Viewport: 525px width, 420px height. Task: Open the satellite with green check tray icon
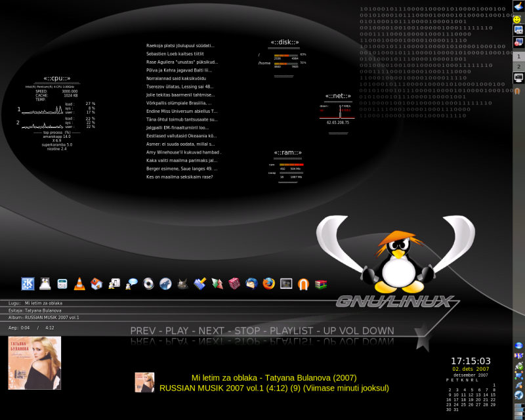518,366
